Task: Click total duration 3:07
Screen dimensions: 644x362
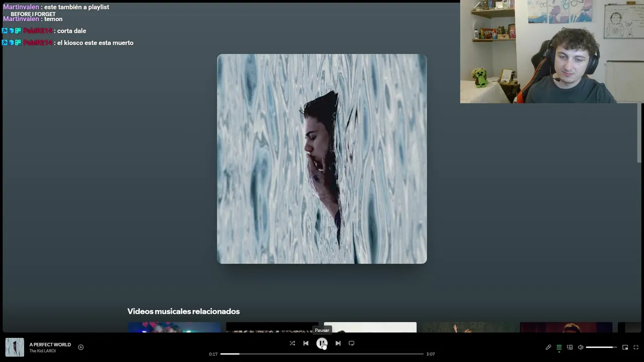Action: coord(431,354)
